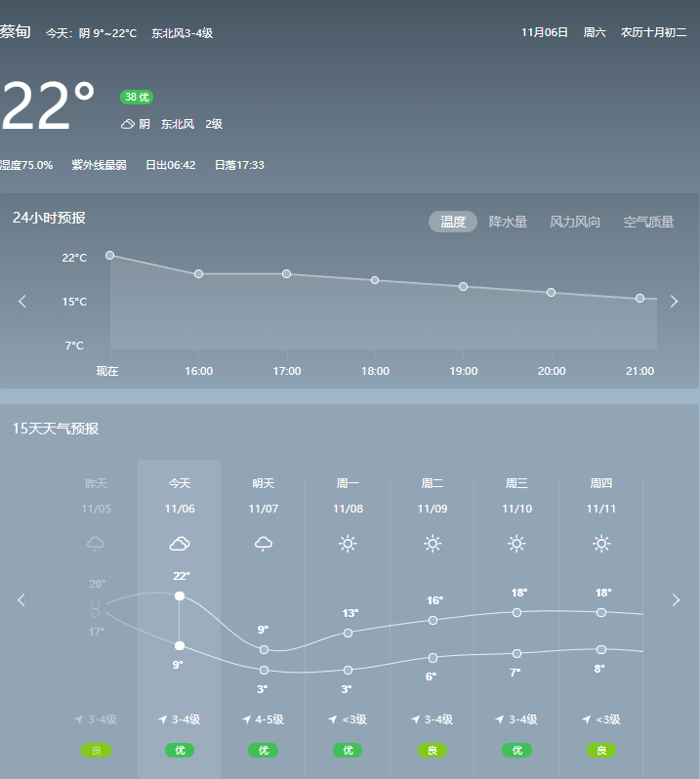Click the 22° high point for 今天

click(x=180, y=595)
